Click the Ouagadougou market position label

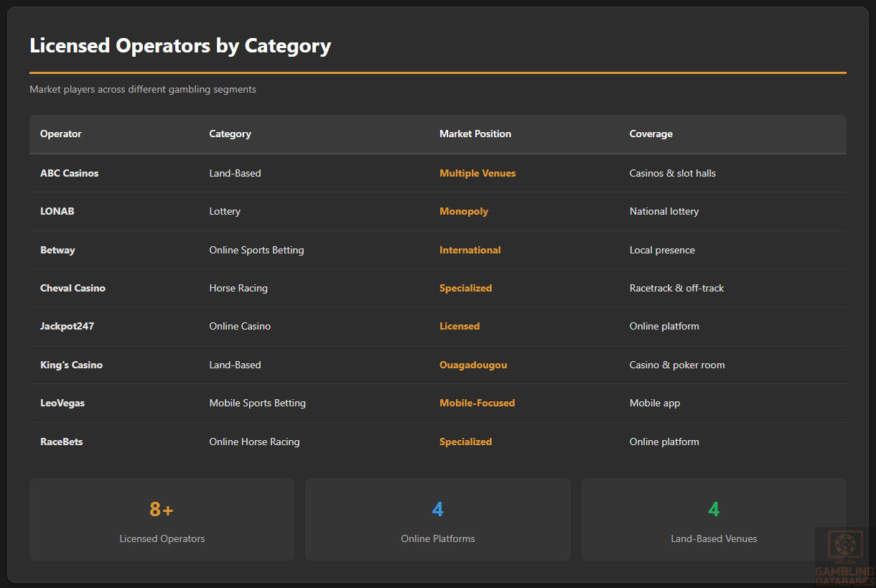(x=472, y=365)
